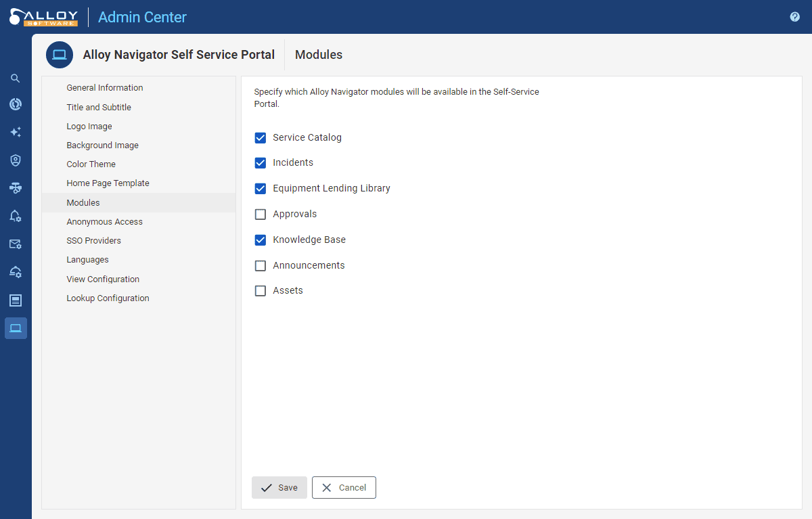Click the circular refresh-style sidebar icon

pyautogui.click(x=16, y=104)
